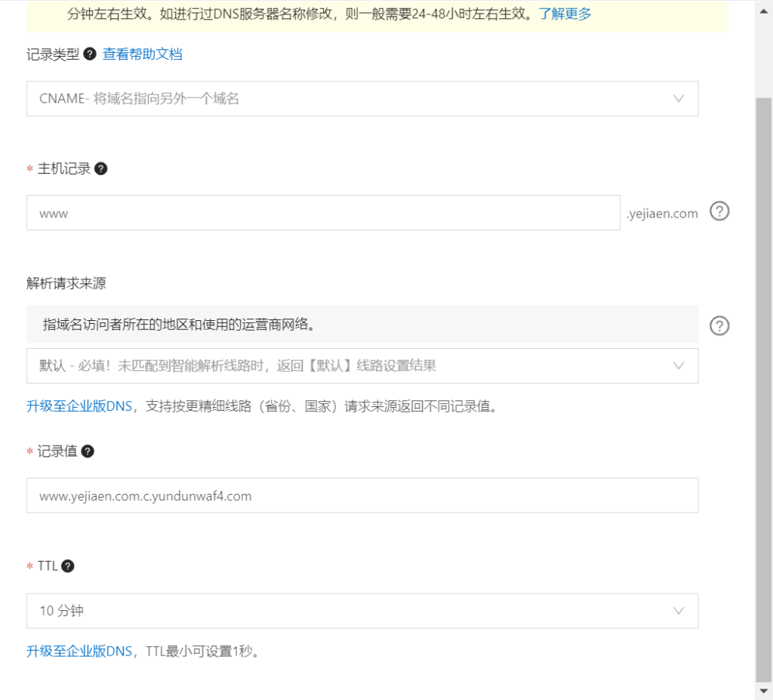Click circled question mark beside 解析请求来源 description
Screen dimensions: 773x700
[720, 325]
